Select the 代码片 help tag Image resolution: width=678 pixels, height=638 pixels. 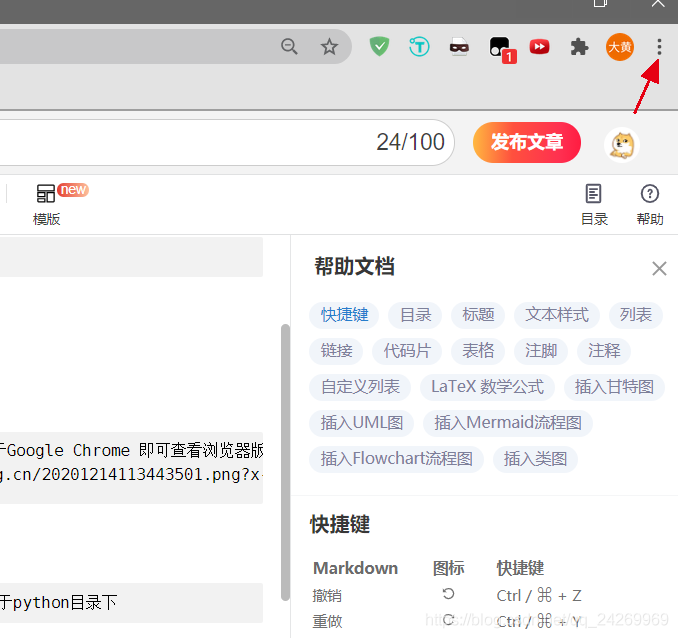pyautogui.click(x=407, y=351)
